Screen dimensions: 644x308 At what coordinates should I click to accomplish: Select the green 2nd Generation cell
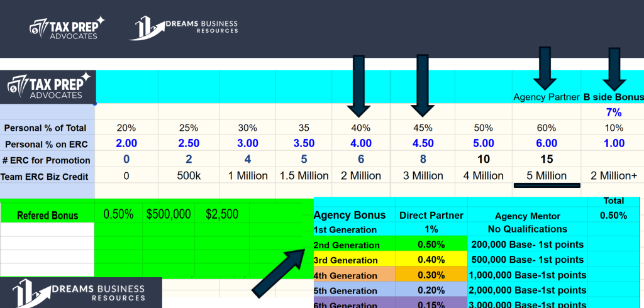point(355,245)
